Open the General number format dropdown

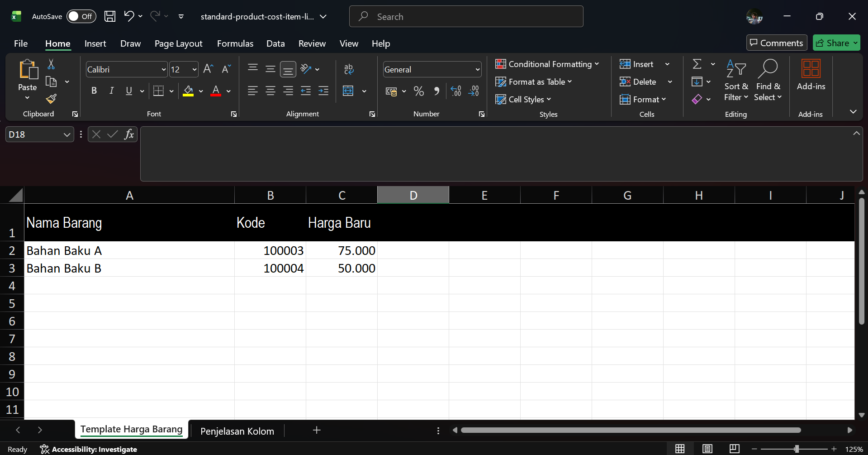tap(477, 70)
